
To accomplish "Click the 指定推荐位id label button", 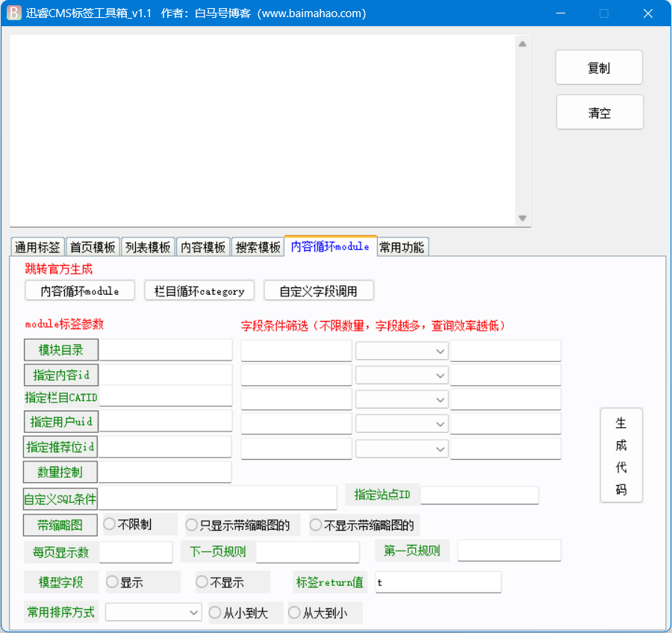I will pyautogui.click(x=60, y=447).
